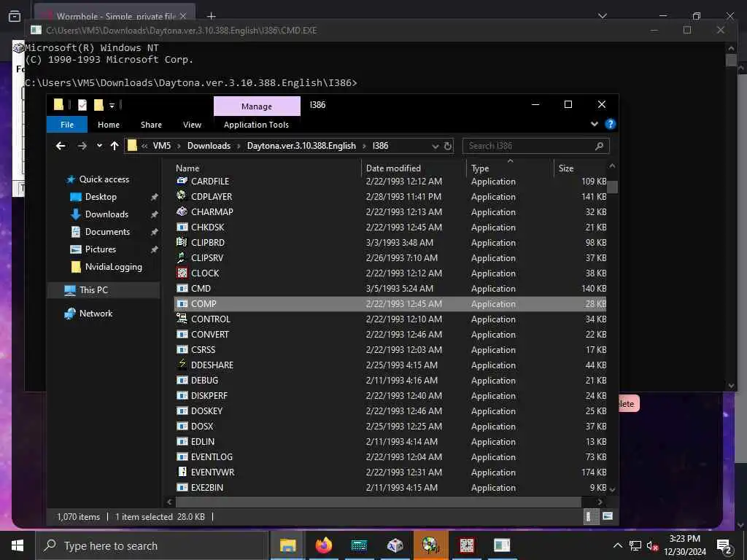
Task: Expand breadcrumb chevron after VM5
Action: click(179, 146)
